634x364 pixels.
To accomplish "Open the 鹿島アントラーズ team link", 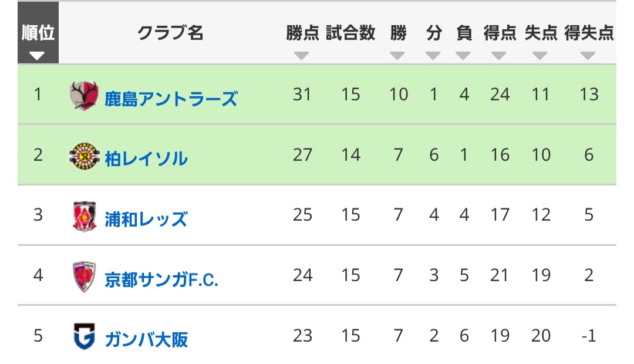I will (x=171, y=99).
